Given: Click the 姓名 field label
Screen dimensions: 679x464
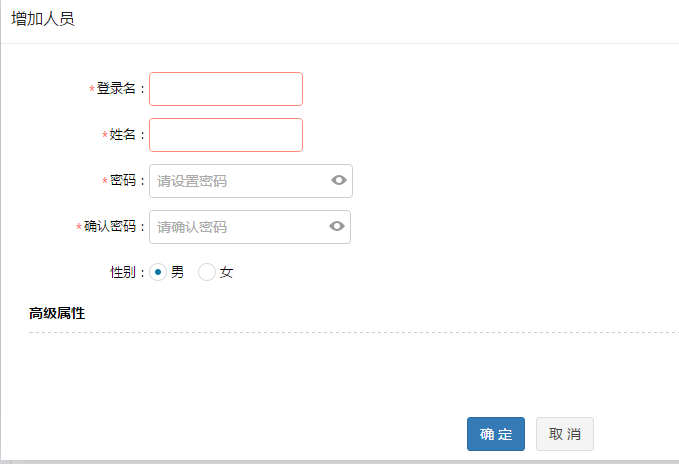Looking at the screenshot, I should click(123, 135).
